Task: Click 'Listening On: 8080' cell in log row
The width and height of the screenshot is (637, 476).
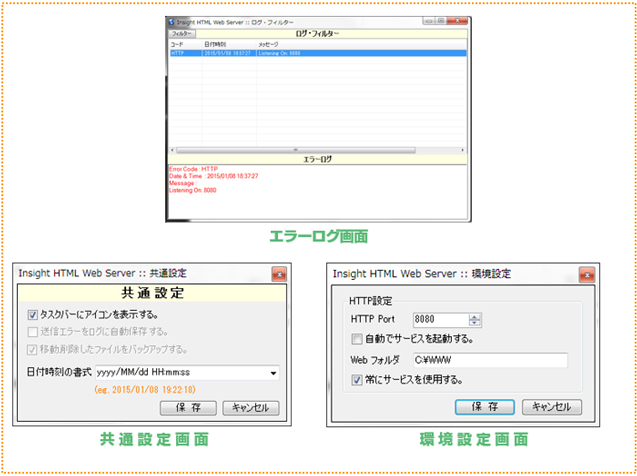Action: (280, 53)
